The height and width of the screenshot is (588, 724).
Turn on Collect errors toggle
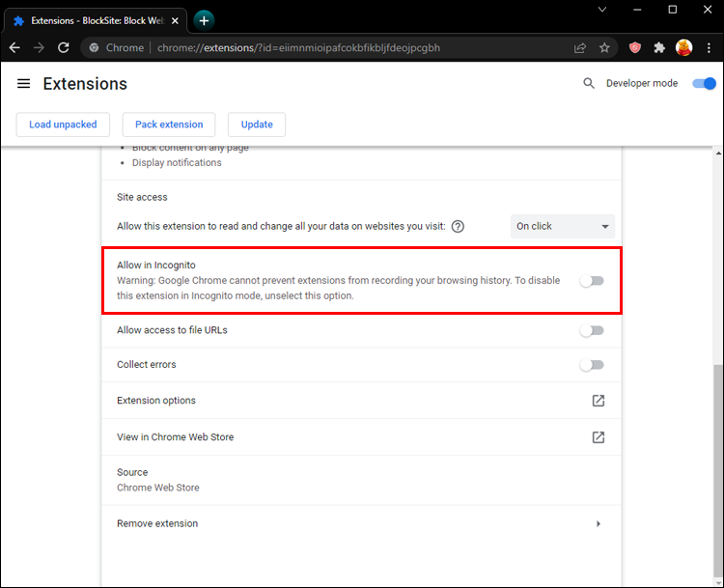tap(592, 365)
